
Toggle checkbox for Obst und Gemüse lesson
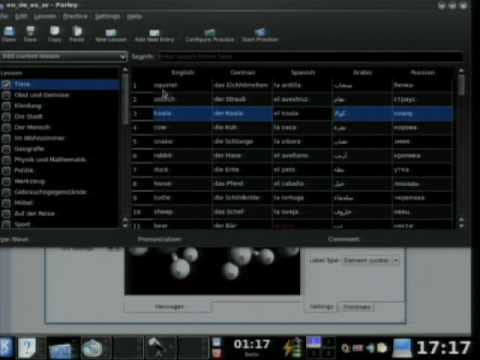[x=6, y=95]
